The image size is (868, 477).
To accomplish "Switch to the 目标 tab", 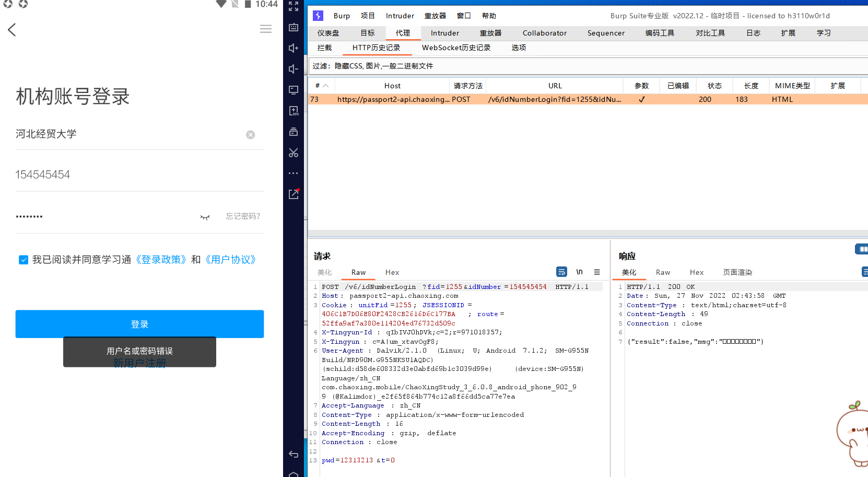I will (368, 33).
